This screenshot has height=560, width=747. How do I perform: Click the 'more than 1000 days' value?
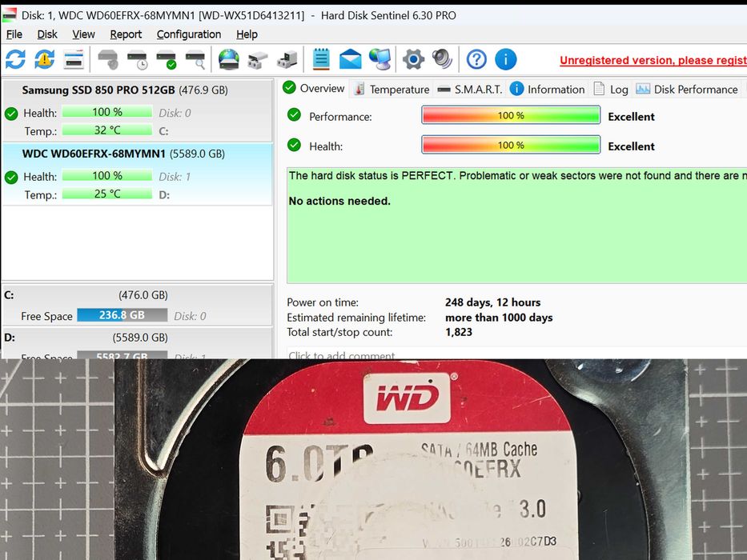point(499,318)
